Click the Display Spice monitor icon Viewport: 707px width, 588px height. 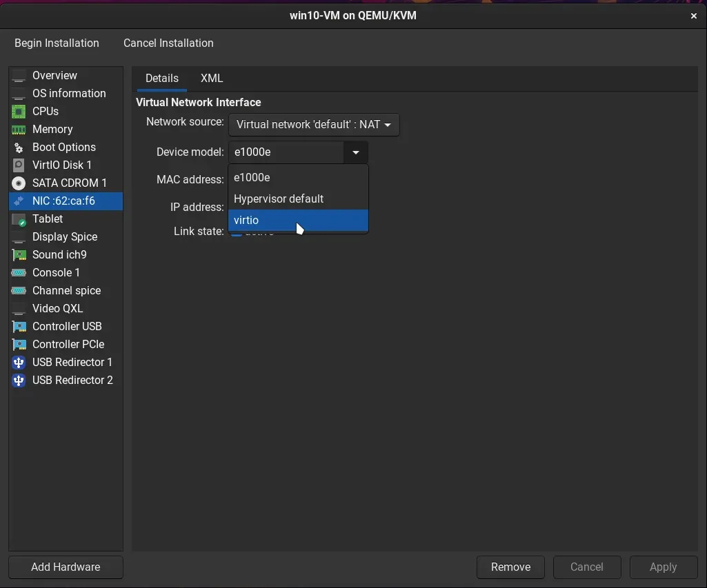click(x=19, y=237)
